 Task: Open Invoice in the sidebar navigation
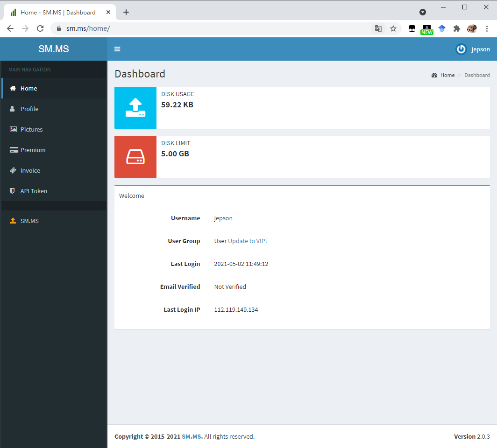click(x=54, y=170)
